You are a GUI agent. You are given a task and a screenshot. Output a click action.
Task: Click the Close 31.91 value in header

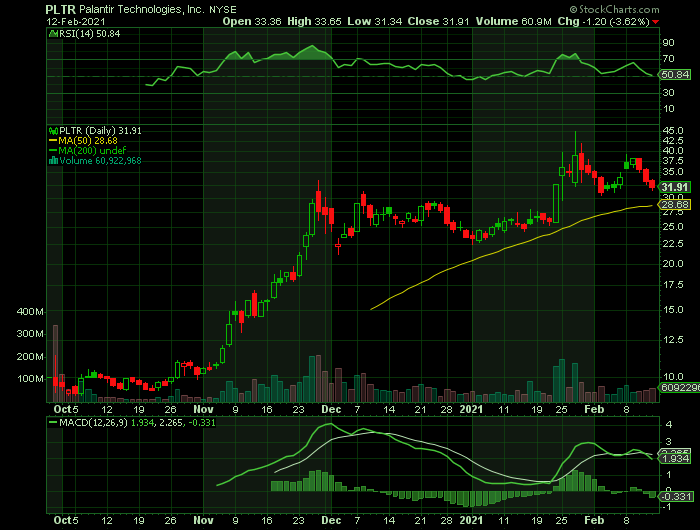pyautogui.click(x=438, y=21)
